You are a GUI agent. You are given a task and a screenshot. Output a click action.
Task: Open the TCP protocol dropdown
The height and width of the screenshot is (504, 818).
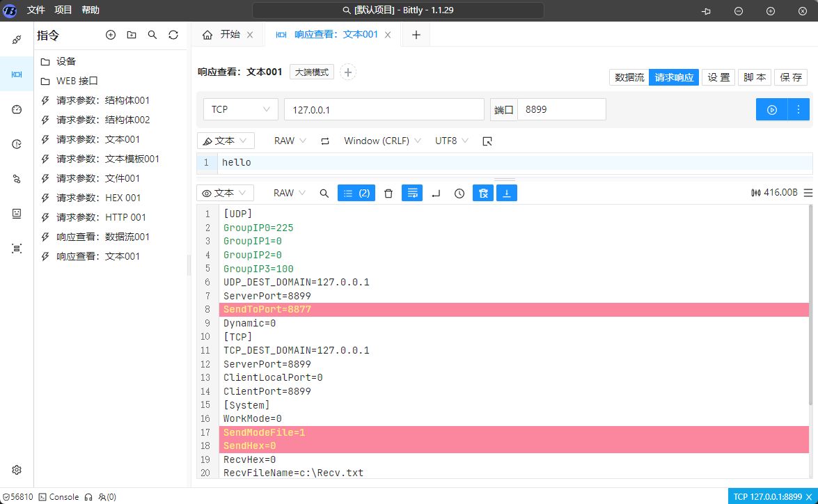click(240, 109)
